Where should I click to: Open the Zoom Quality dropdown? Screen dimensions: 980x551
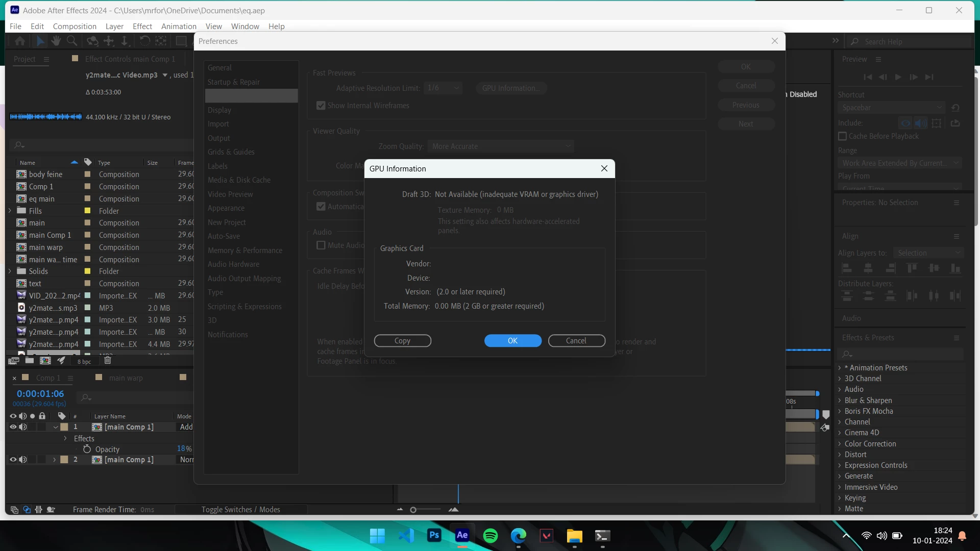pyautogui.click(x=500, y=146)
